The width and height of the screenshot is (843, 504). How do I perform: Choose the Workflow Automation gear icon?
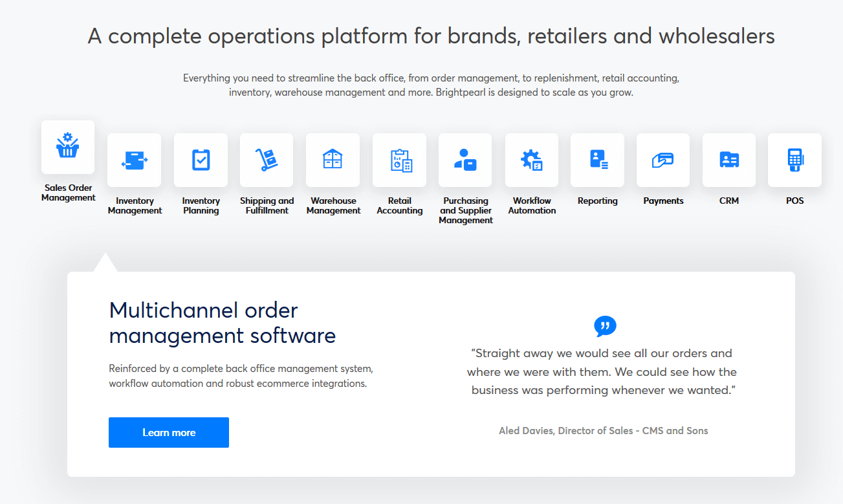[x=532, y=160]
